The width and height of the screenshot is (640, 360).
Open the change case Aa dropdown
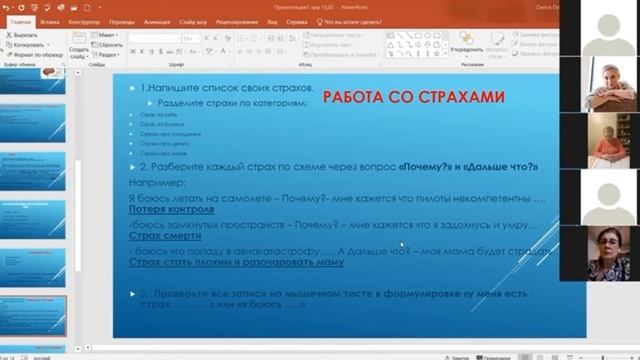[194, 51]
